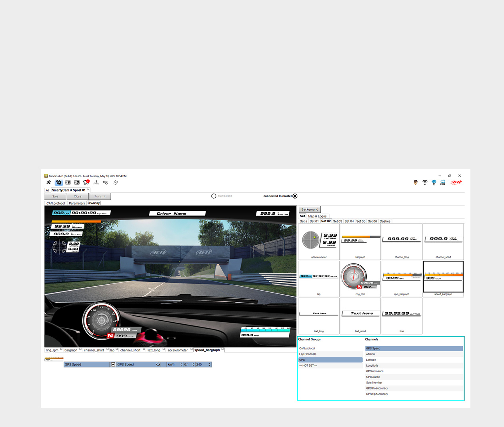Open the 0.1 precision dropdown
Screen dimensions: 504x427
pos(189,364)
